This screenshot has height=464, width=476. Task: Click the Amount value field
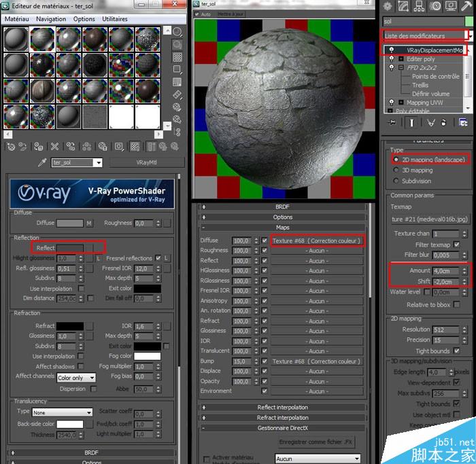click(445, 270)
